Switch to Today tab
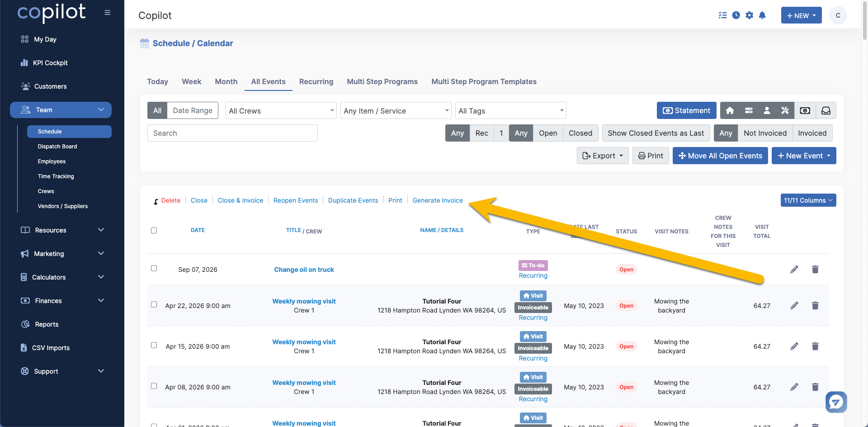This screenshot has height=427, width=868. click(157, 81)
